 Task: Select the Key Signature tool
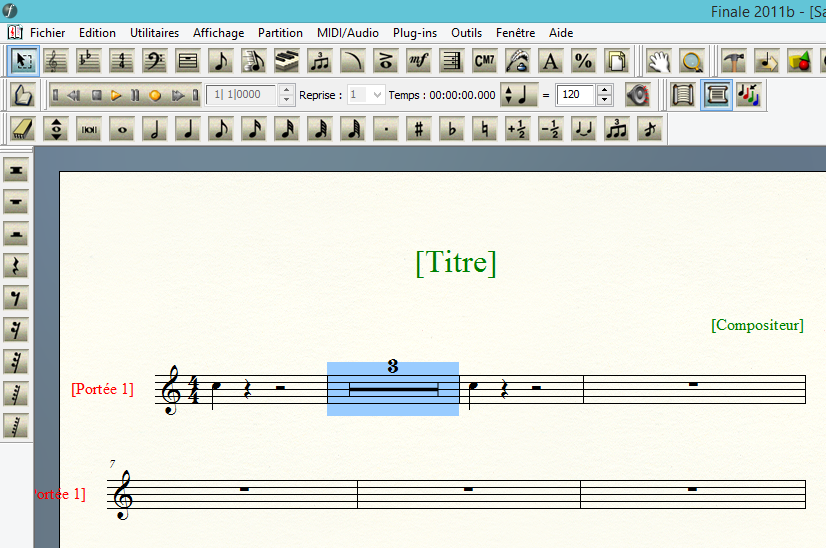[x=89, y=61]
